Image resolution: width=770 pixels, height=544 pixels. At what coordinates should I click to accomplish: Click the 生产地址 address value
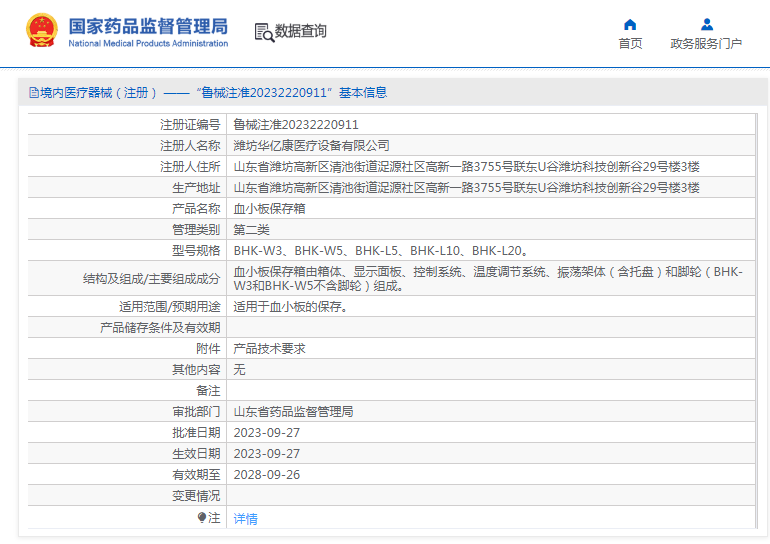pyautogui.click(x=467, y=188)
